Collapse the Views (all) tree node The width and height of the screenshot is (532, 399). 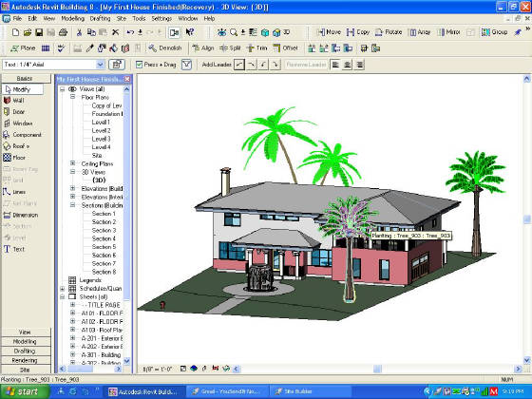coord(63,89)
